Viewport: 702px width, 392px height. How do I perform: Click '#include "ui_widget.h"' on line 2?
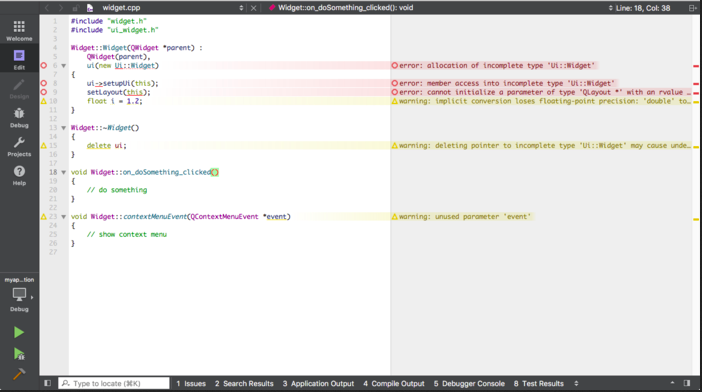click(115, 30)
